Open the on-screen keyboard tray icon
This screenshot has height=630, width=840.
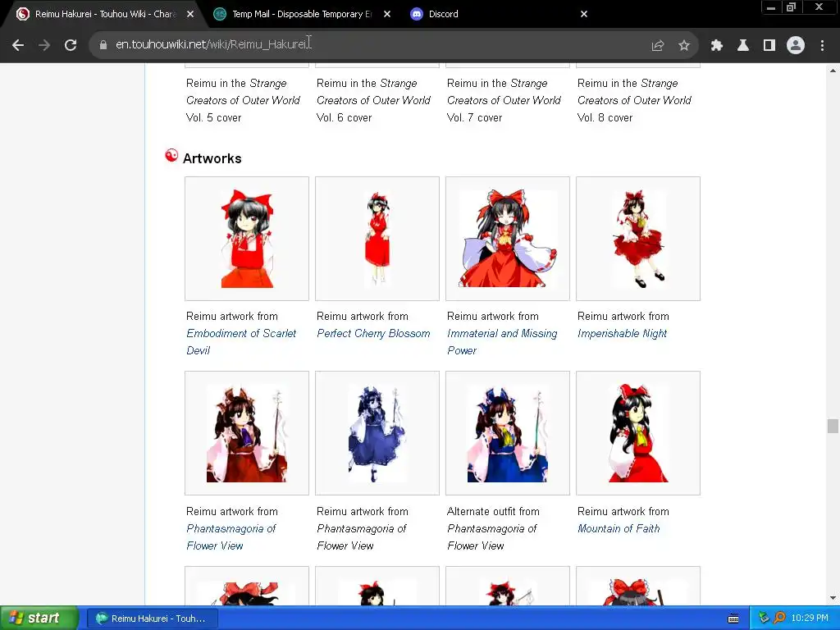(733, 619)
